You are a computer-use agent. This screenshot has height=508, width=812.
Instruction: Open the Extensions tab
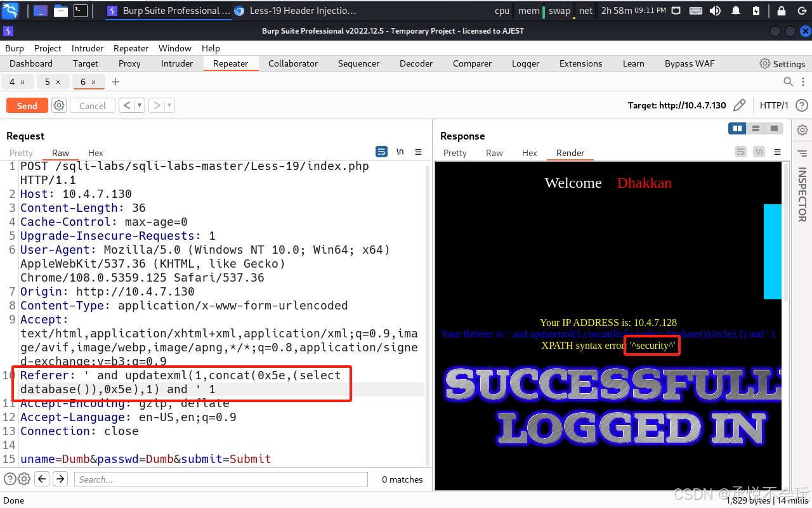[580, 63]
